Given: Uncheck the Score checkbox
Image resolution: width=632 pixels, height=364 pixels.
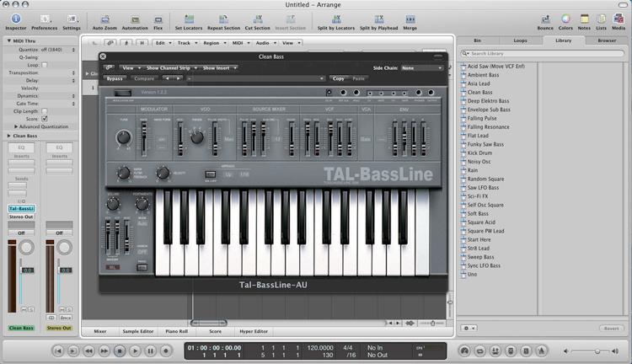Looking at the screenshot, I should [45, 119].
